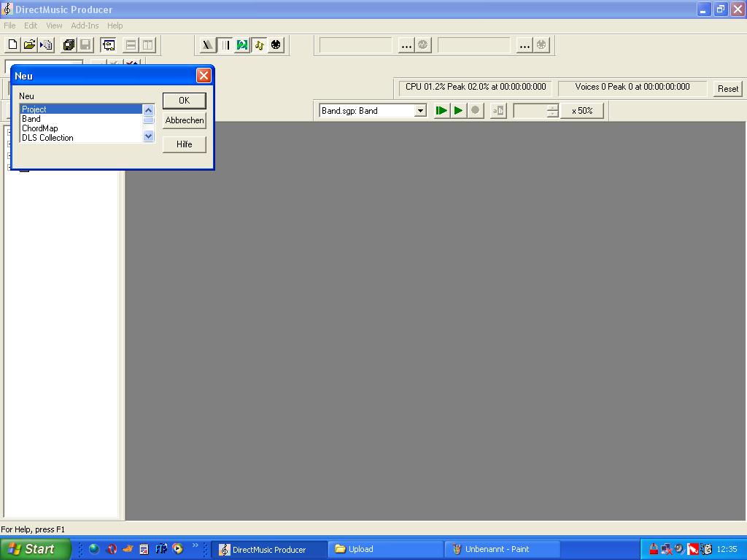747x560 pixels.
Task: Open the View menu
Action: click(x=54, y=26)
